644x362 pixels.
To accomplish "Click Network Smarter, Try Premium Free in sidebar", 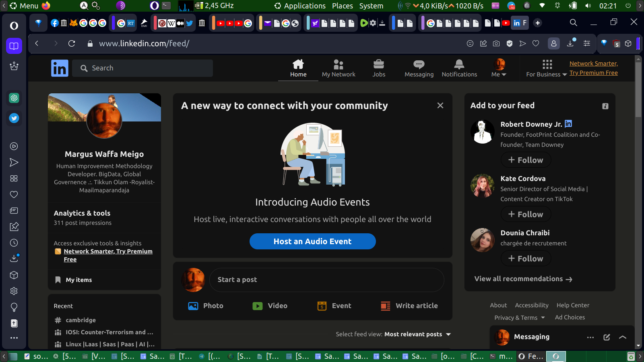I will click(x=108, y=255).
